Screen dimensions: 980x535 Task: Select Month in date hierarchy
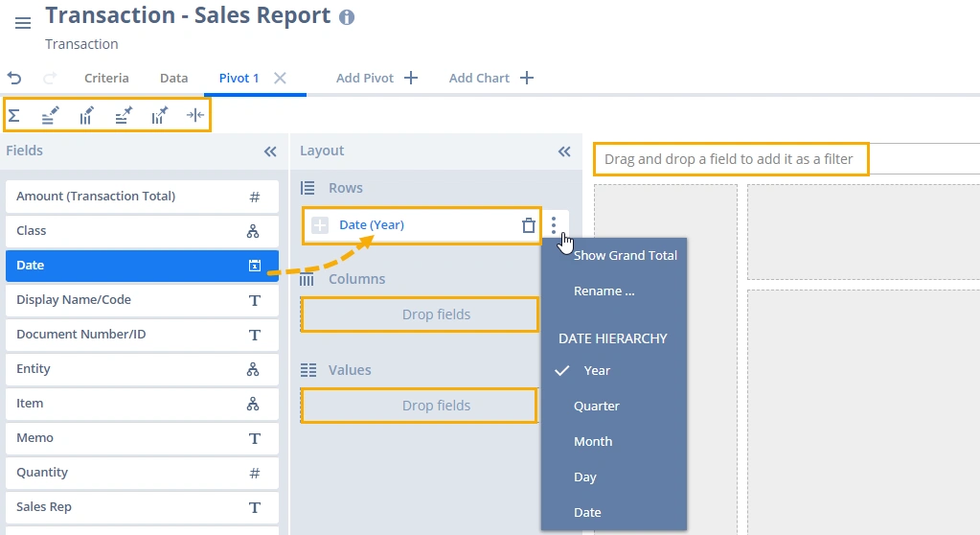(592, 442)
